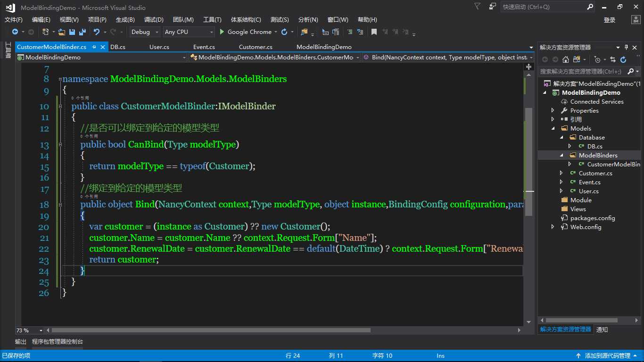
Task: Click the 登录 sign-in link
Action: (x=610, y=20)
